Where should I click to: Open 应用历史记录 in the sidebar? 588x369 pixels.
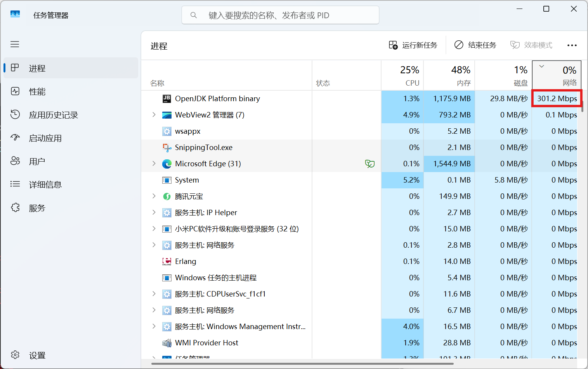pos(71,115)
